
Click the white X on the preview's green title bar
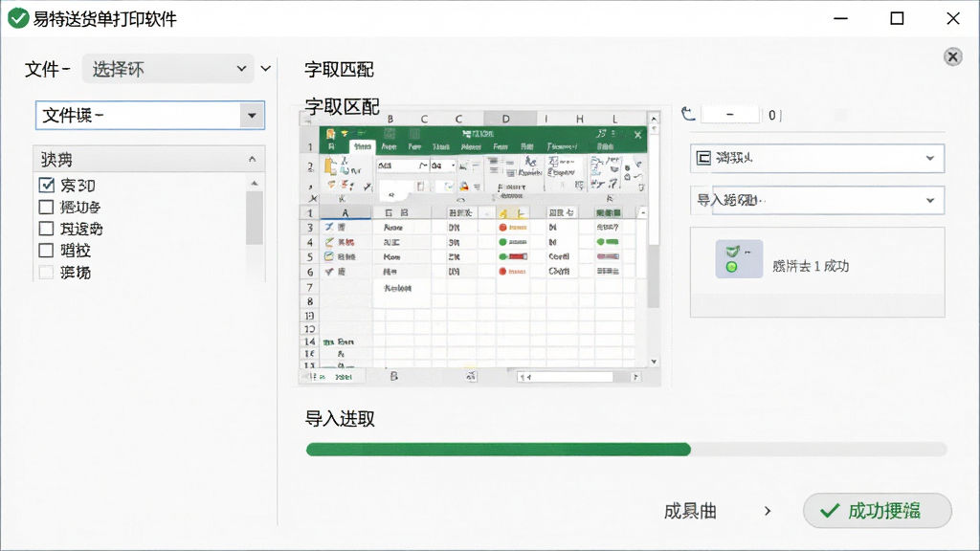637,134
